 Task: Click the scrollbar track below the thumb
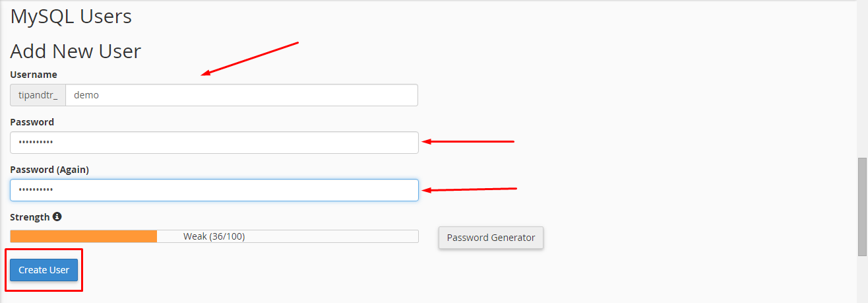(x=862, y=279)
